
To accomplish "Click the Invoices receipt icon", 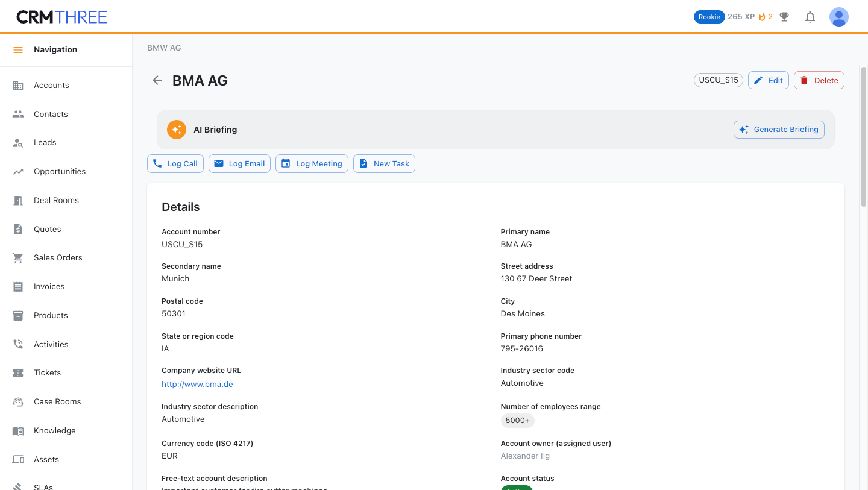I will pyautogui.click(x=18, y=287).
